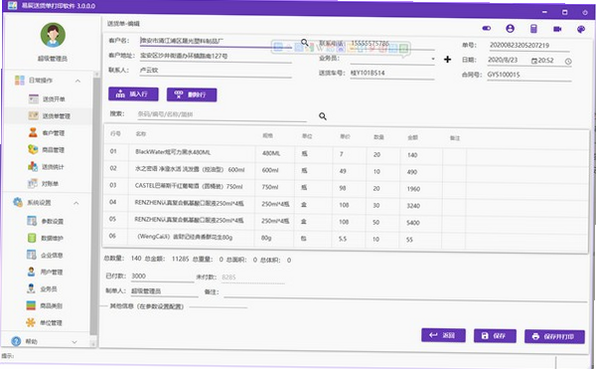
Task: Click the customer address input field
Action: 216,56
